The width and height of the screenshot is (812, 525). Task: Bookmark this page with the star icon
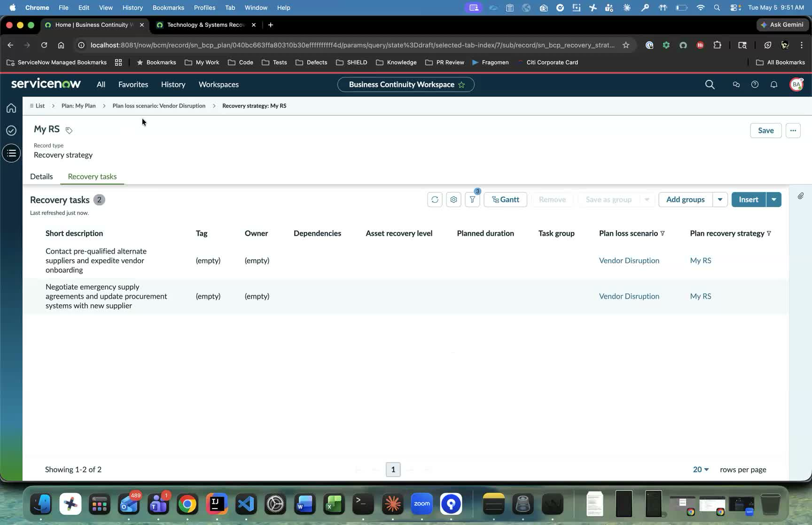click(x=626, y=45)
